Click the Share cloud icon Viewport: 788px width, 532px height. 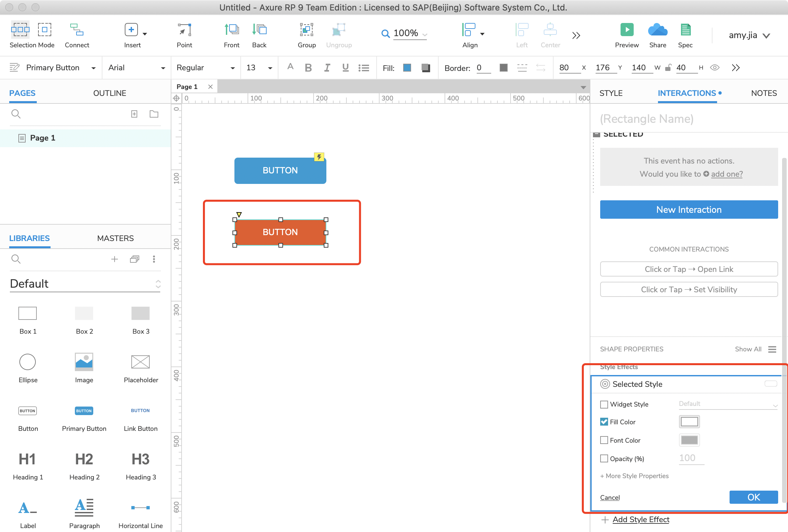tap(657, 30)
